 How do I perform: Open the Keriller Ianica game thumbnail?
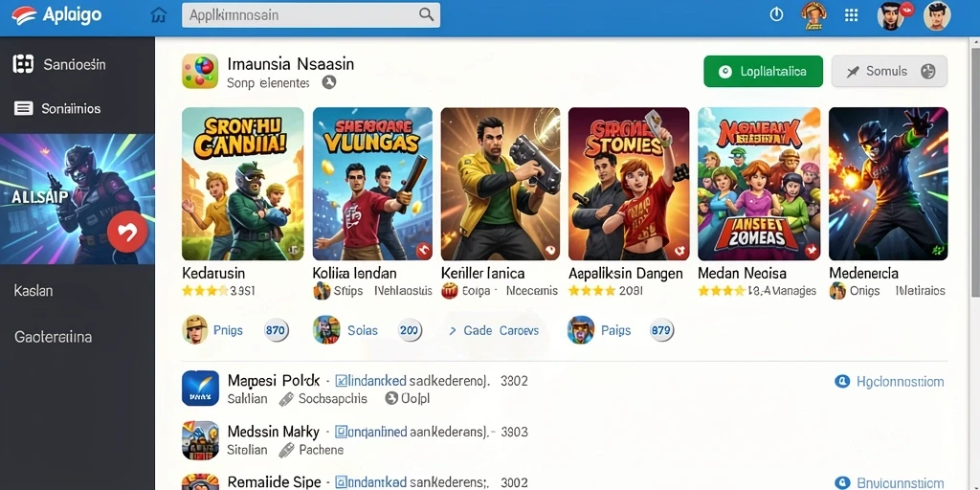point(500,184)
